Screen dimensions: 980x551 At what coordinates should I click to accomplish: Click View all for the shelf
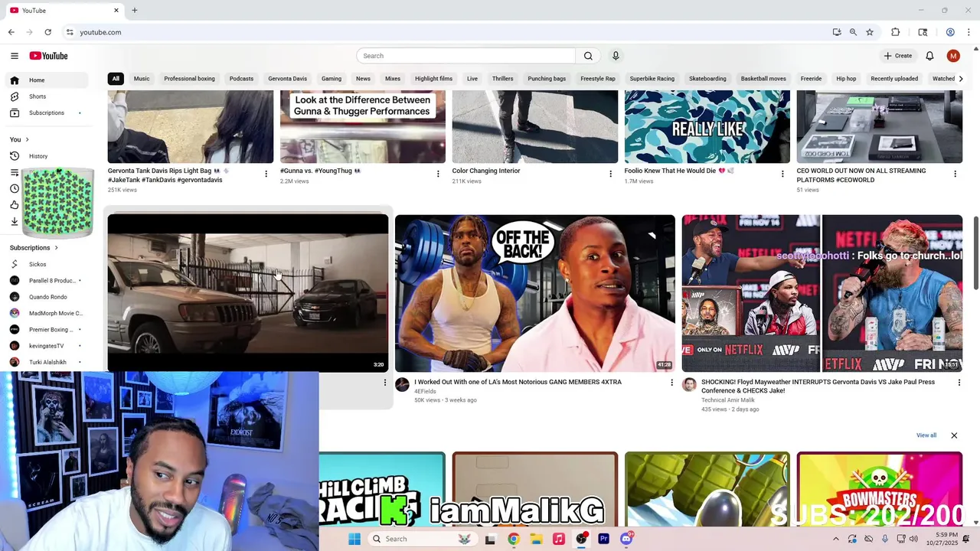(926, 435)
